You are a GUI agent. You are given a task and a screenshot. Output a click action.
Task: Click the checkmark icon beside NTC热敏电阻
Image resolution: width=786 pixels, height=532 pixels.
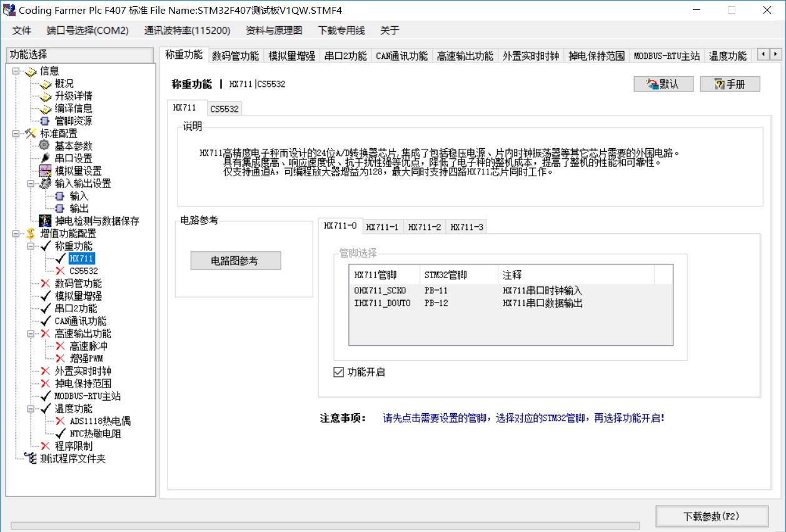60,434
